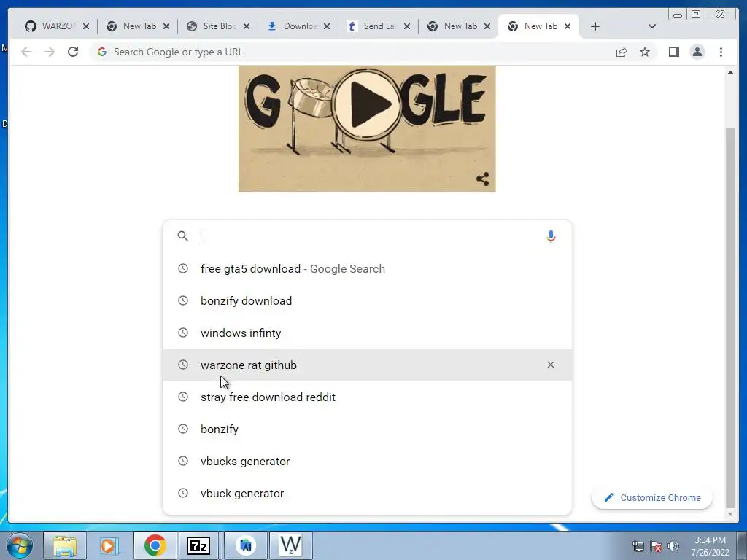Close the Send Large Files tab

[407, 26]
